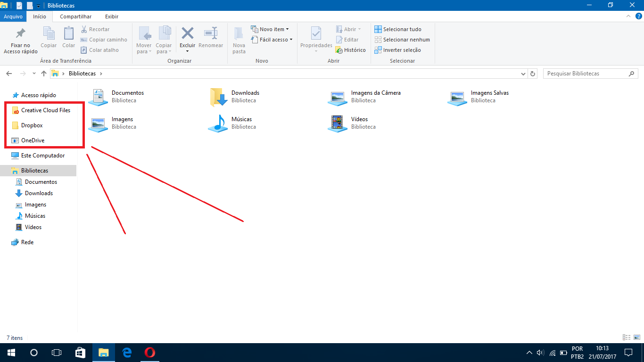Click Copiar caminho command
Image resolution: width=644 pixels, height=362 pixels.
104,40
